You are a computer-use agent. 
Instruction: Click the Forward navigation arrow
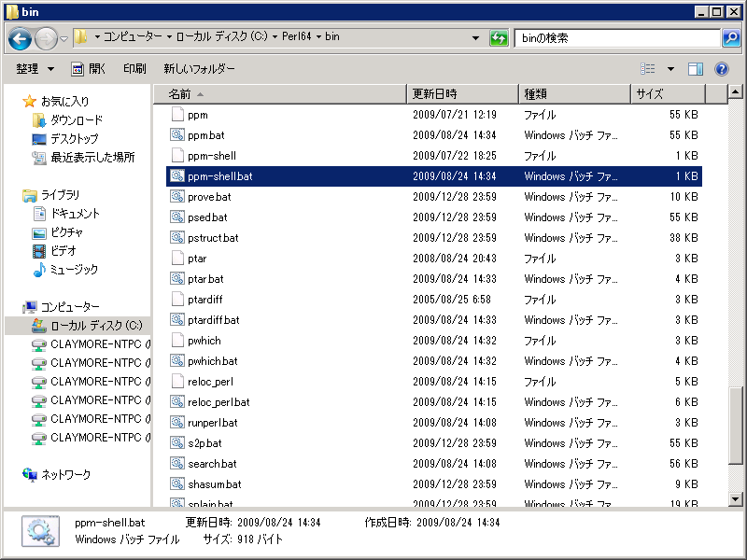coord(46,38)
